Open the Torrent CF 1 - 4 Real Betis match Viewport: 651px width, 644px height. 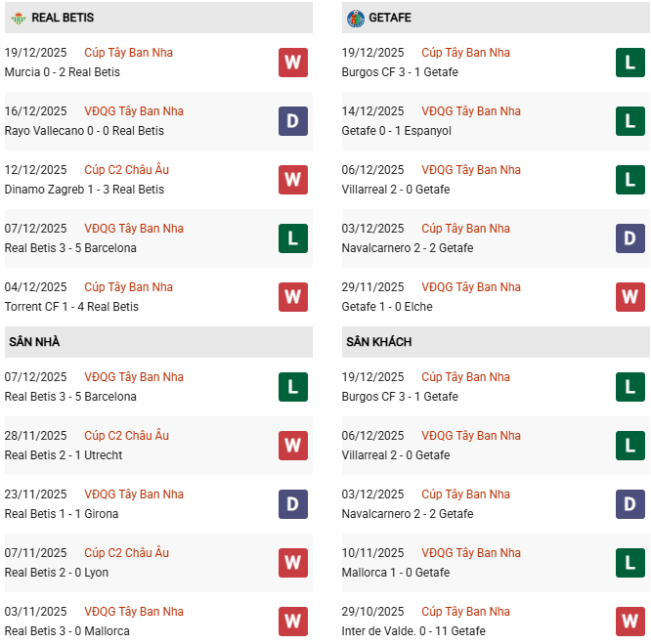71,307
